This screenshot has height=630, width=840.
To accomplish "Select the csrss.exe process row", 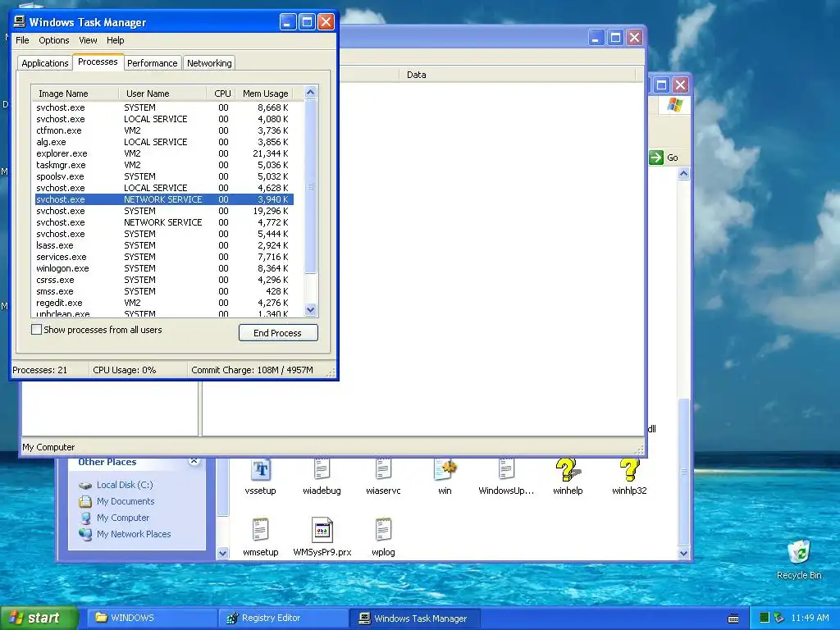I will [x=163, y=281].
